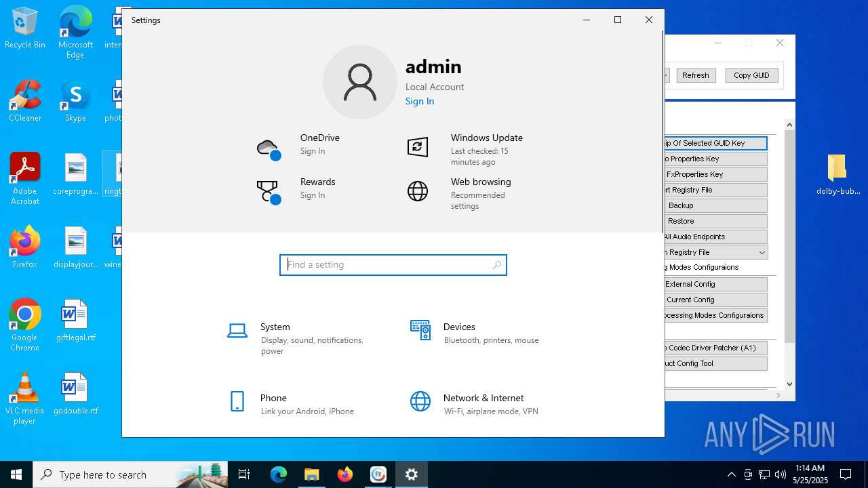Click the OneDrive label text
This screenshot has width=868, height=488.
320,138
